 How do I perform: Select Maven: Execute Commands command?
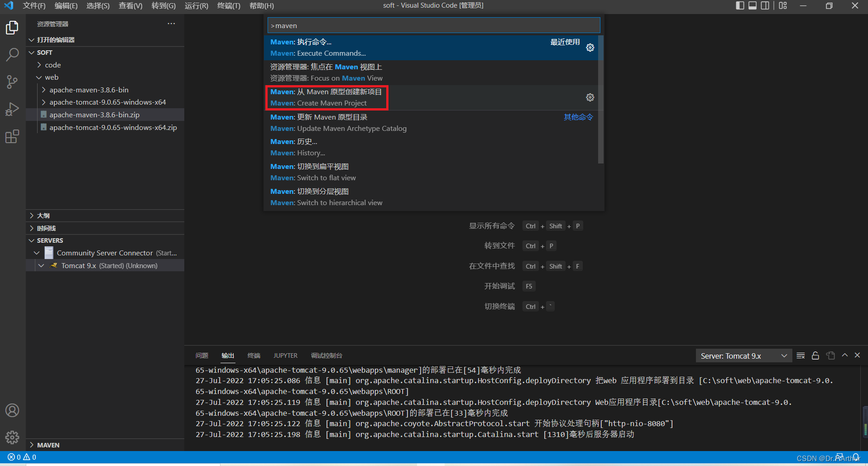coord(431,48)
